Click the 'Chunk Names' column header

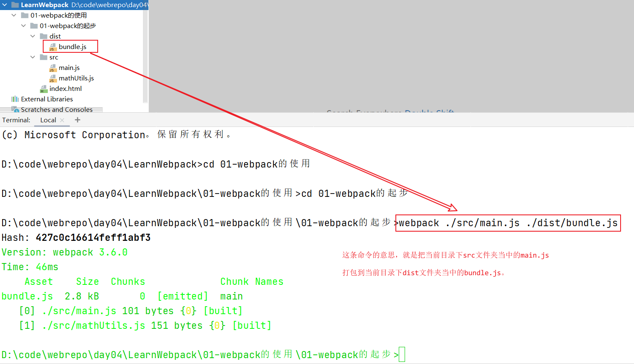pyautogui.click(x=252, y=281)
